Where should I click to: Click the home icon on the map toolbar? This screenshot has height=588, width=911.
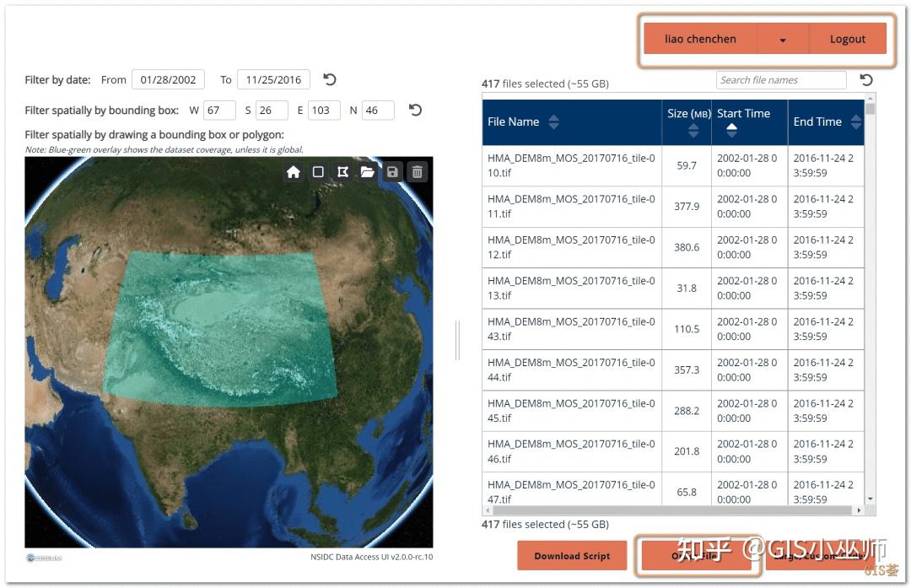click(294, 172)
